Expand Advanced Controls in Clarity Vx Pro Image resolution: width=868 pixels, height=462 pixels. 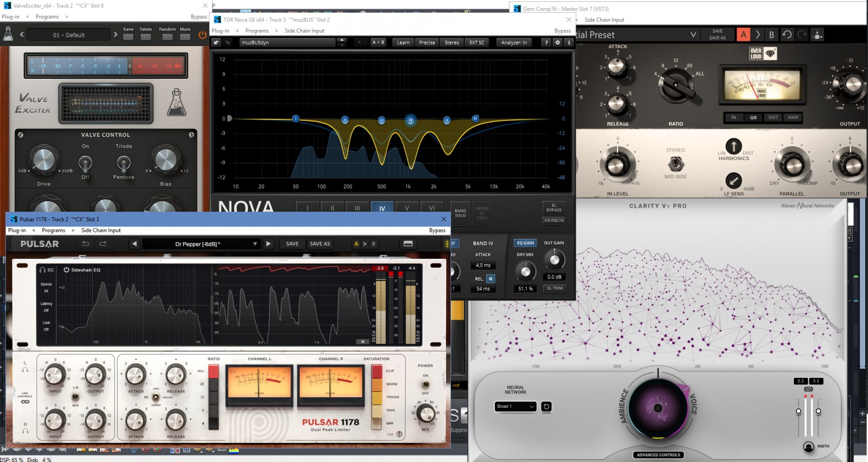pos(659,455)
